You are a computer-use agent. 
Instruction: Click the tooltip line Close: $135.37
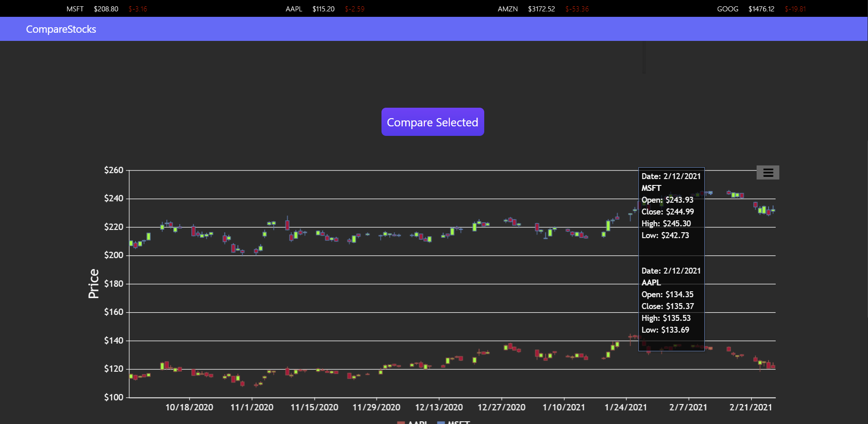[x=667, y=306]
